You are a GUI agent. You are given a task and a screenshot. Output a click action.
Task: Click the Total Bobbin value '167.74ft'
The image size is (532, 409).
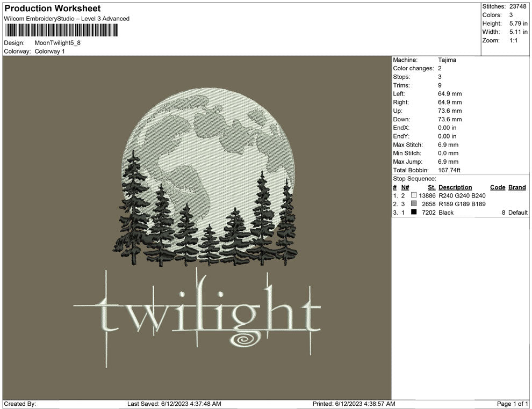(x=449, y=170)
